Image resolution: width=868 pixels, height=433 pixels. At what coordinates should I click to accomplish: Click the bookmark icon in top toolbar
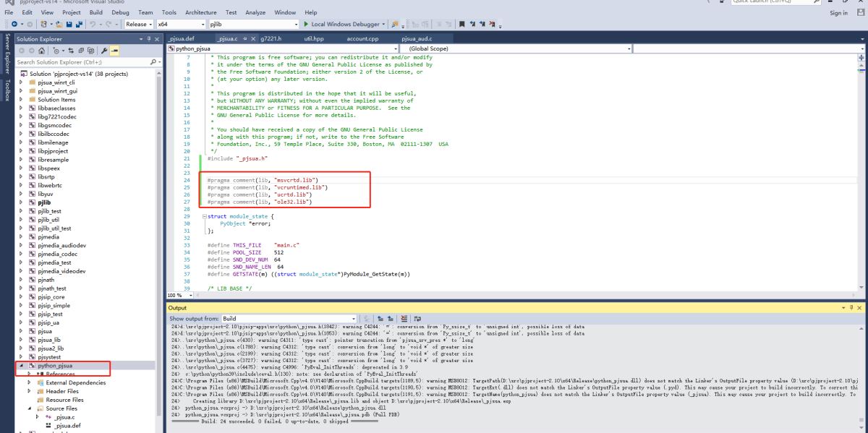click(x=462, y=25)
